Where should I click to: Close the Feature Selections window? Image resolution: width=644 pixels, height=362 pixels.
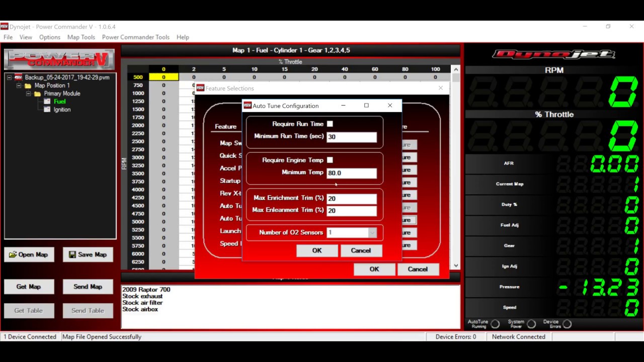coord(441,88)
